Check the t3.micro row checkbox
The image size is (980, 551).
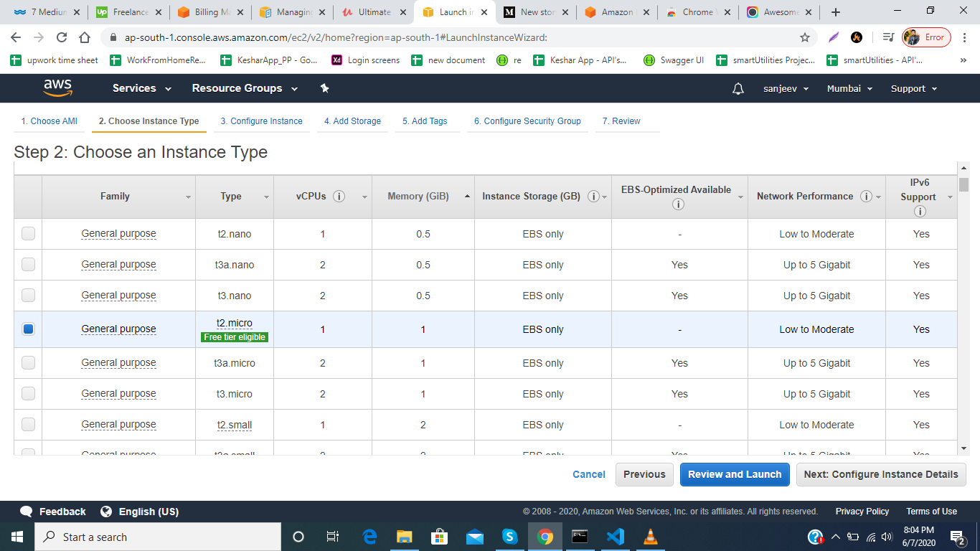coord(27,393)
